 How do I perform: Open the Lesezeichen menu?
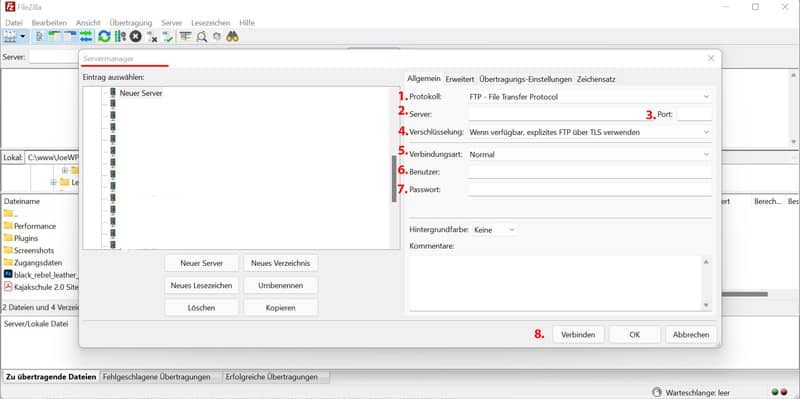pyautogui.click(x=210, y=23)
